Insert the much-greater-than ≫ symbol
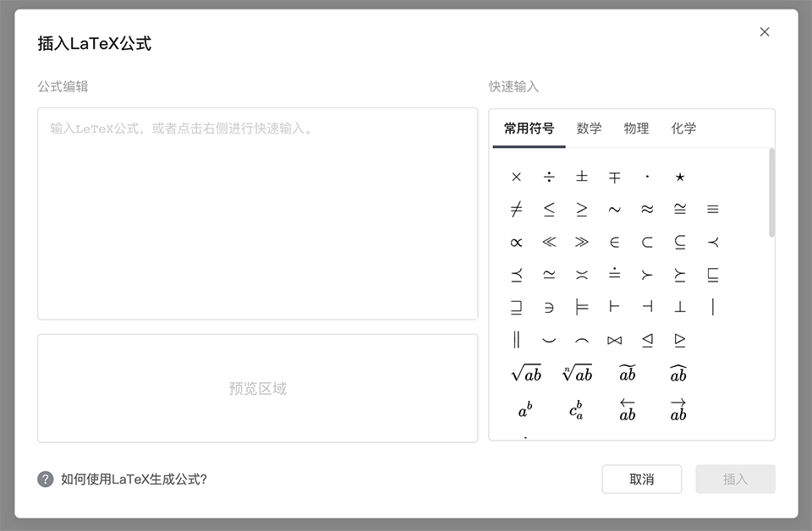The width and height of the screenshot is (812, 531). coord(582,242)
